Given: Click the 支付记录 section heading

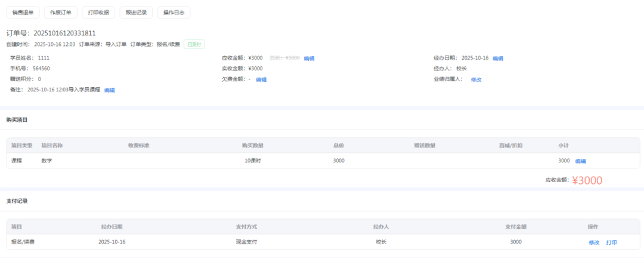Looking at the screenshot, I should (17, 201).
